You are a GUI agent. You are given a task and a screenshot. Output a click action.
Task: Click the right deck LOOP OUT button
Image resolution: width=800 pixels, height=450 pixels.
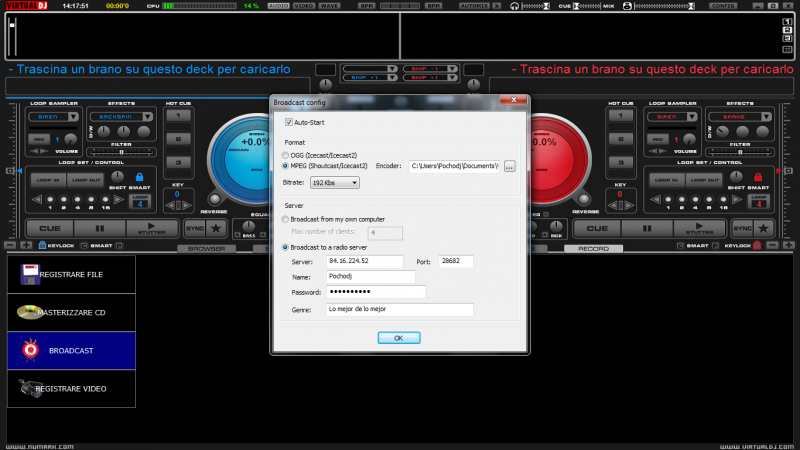coord(705,180)
